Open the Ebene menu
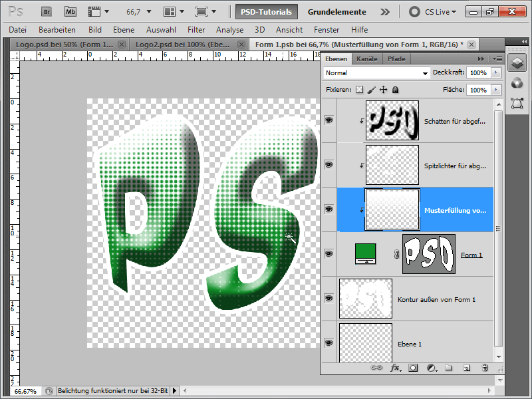532x399 pixels. click(124, 30)
